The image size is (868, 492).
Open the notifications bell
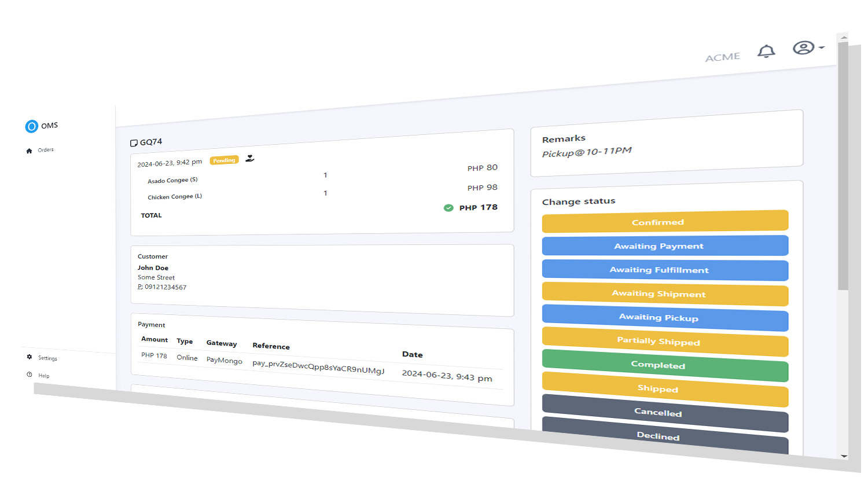766,52
